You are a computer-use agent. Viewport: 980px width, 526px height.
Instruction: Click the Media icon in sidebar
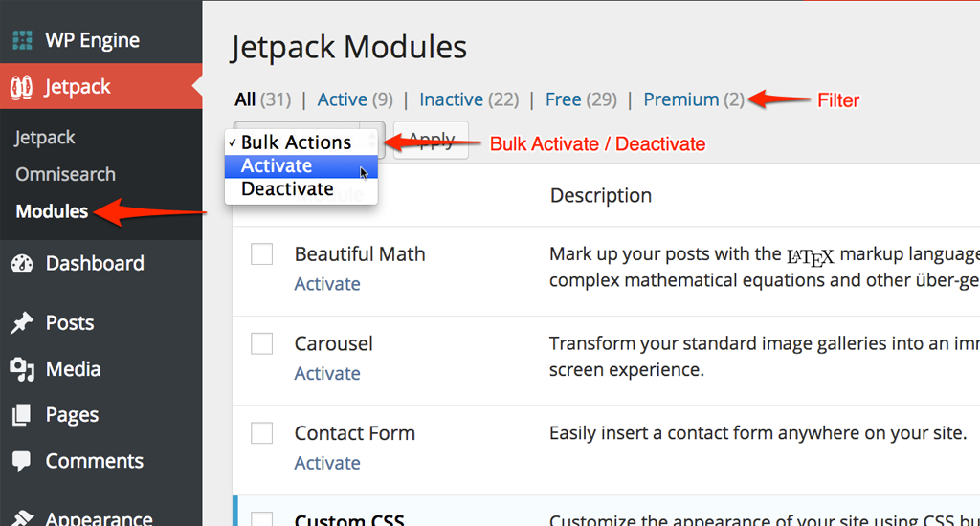22,369
